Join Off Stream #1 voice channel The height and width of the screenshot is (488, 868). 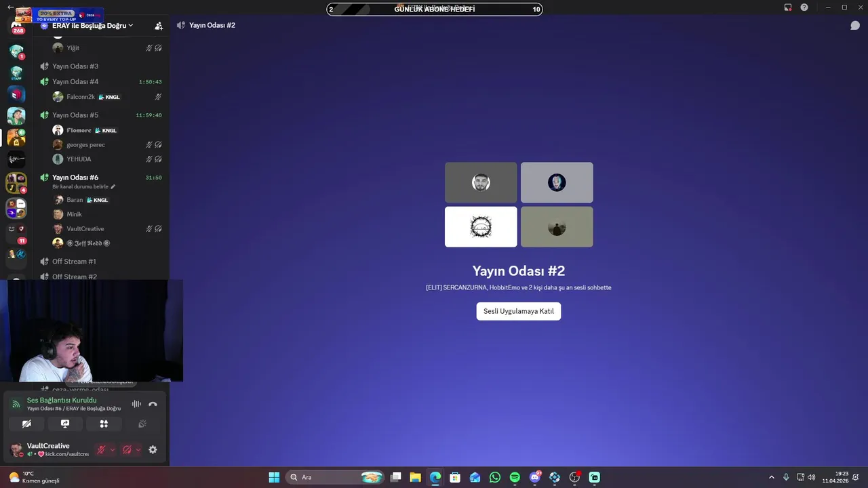pos(74,261)
